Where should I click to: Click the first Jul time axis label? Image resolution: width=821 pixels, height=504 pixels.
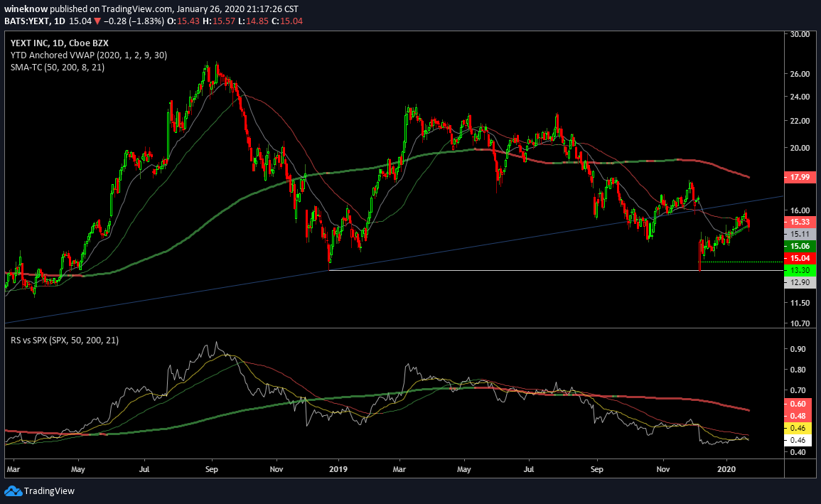click(144, 469)
